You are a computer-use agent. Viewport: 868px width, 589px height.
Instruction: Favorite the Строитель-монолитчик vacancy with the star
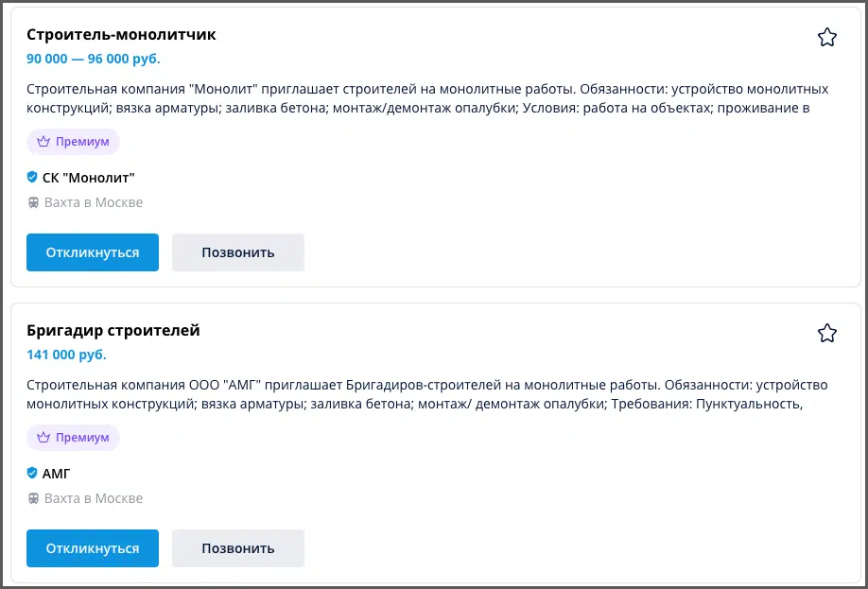827,37
